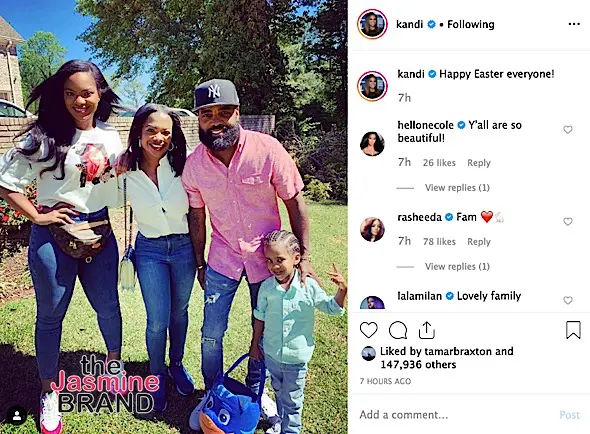590x434 pixels.
Task: Open the three-dot more options menu
Action: (574, 24)
